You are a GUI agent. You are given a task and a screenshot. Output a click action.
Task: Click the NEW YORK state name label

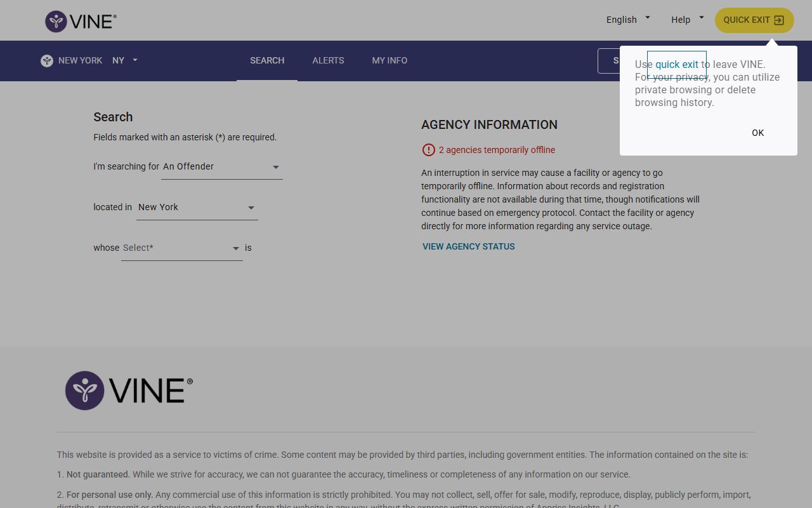click(80, 60)
